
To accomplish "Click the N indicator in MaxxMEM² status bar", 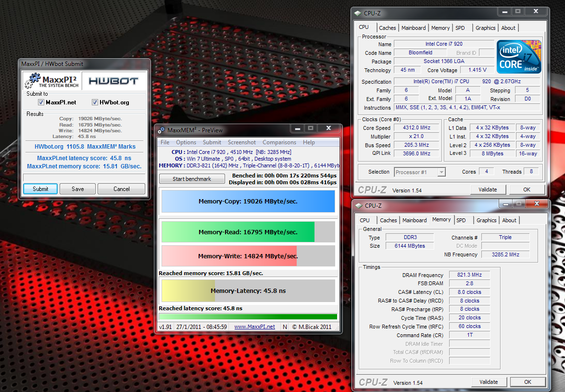I will (x=285, y=327).
